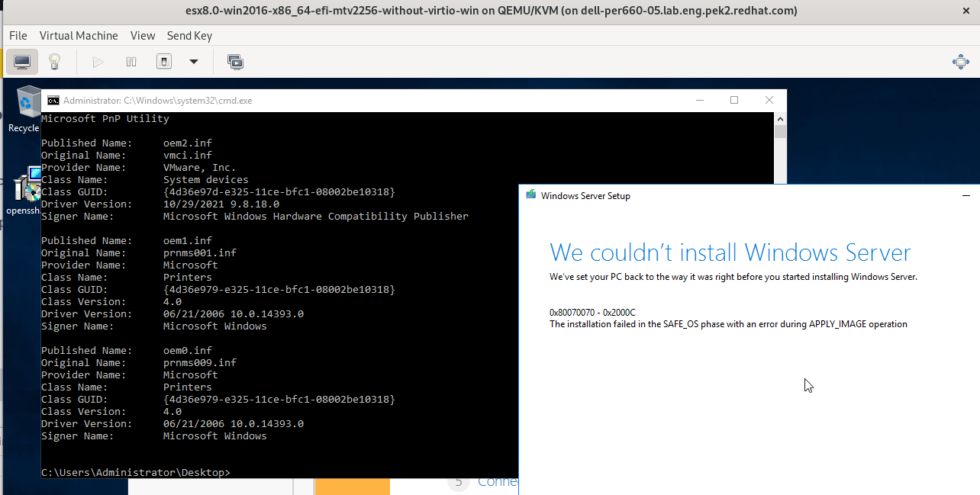This screenshot has width=980, height=495.
Task: Show virtual hardware details lightbulb icon
Action: pyautogui.click(x=54, y=62)
